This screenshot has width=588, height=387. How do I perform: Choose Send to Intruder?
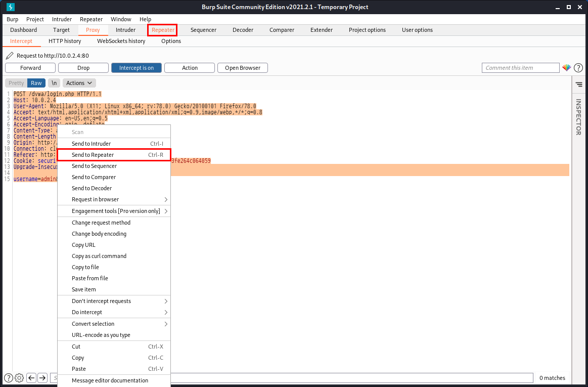coord(114,144)
